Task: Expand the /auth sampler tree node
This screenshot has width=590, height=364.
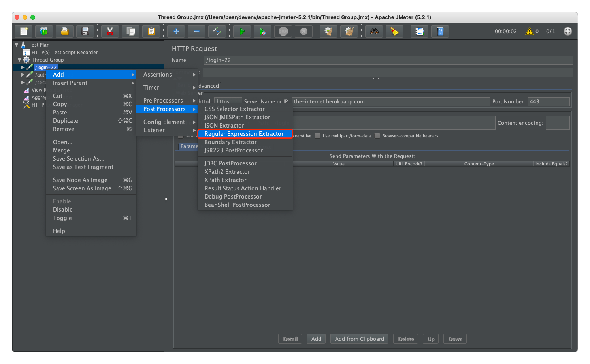Action: coord(23,75)
